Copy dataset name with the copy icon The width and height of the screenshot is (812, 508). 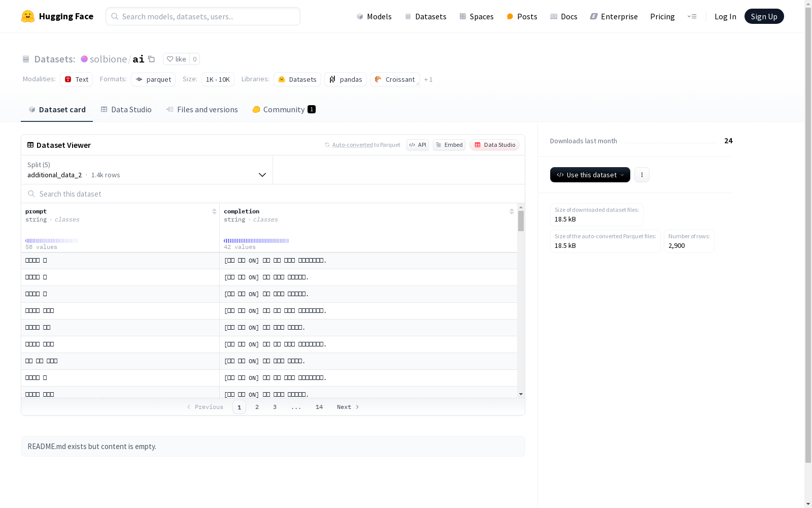point(151,59)
